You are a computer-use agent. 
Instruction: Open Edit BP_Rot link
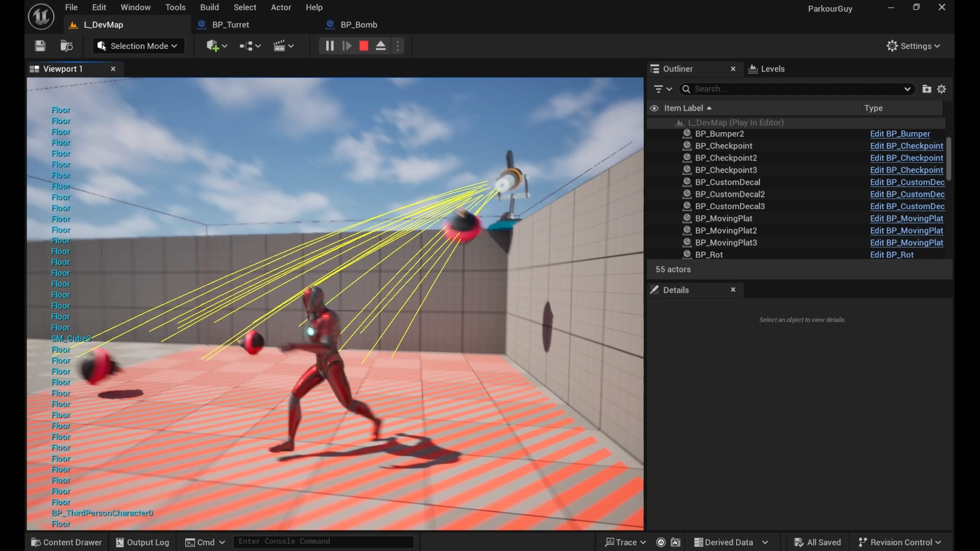click(x=892, y=255)
